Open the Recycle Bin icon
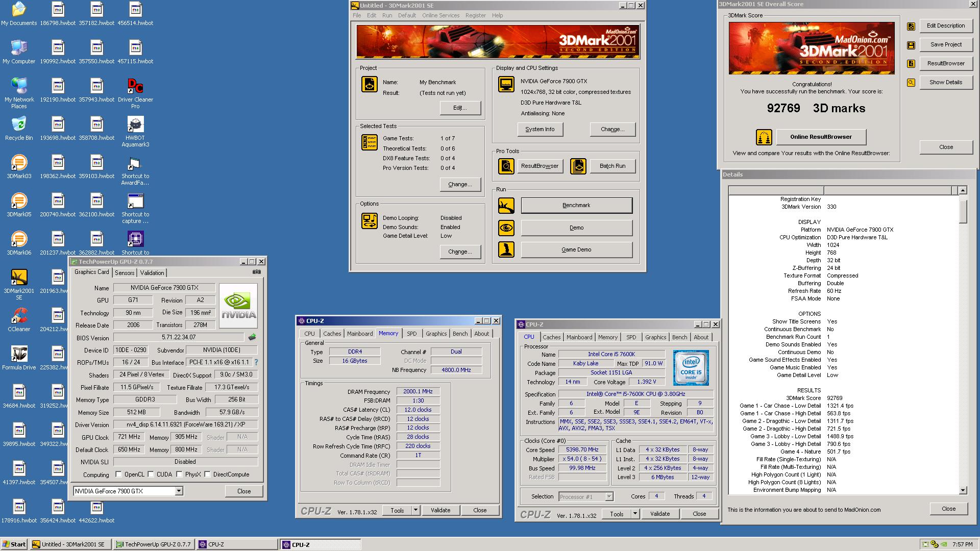Viewport: 980px width, 551px height. [x=19, y=129]
